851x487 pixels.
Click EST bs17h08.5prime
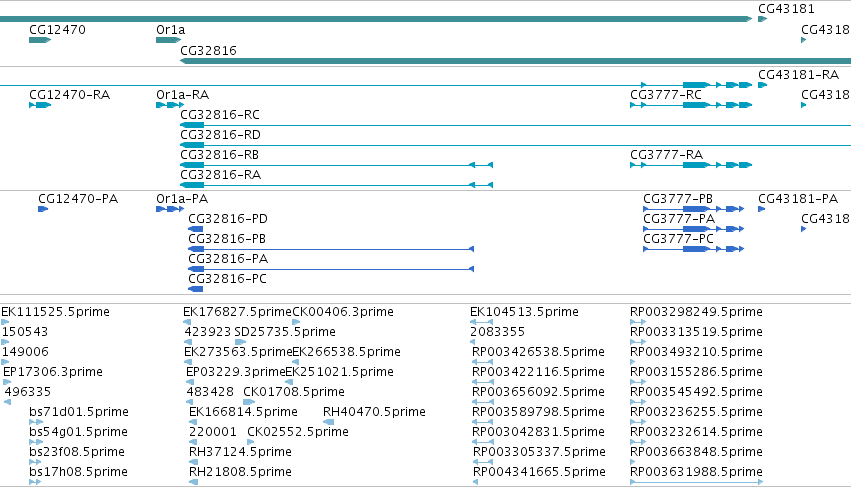(78, 472)
